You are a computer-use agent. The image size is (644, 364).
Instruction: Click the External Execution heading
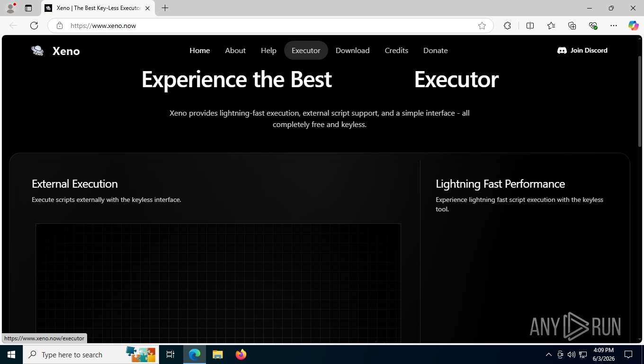pyautogui.click(x=75, y=184)
